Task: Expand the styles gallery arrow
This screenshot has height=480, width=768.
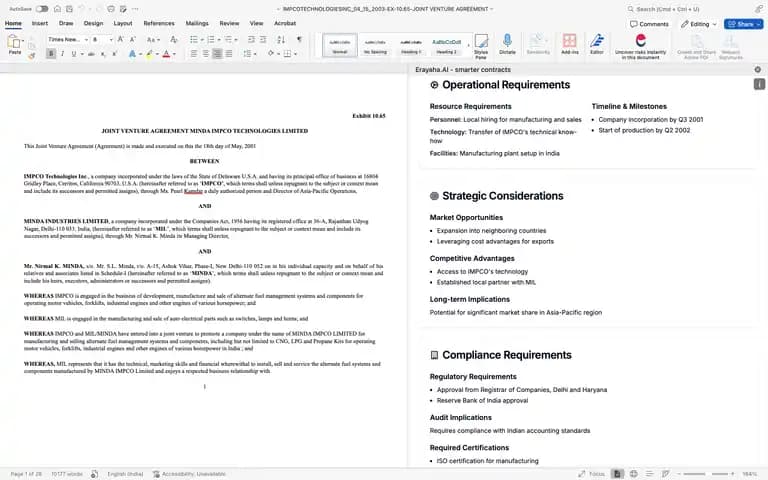Action: (469, 46)
